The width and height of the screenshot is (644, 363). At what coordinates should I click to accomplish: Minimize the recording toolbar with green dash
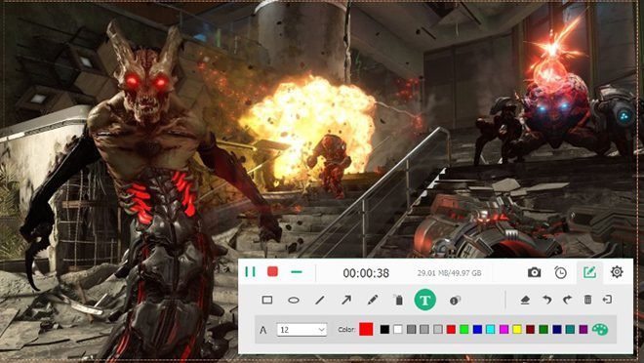tap(297, 272)
